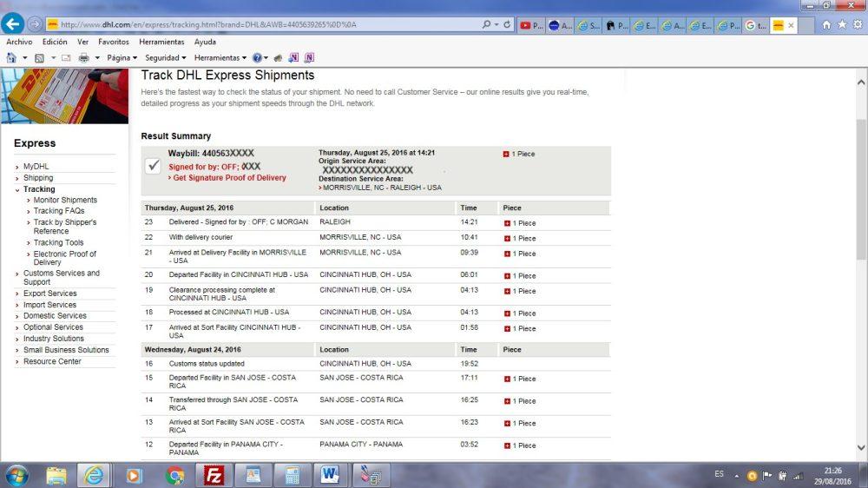This screenshot has height=488, width=868.
Task: Click the Send to OneNote icon
Action: pyautogui.click(x=293, y=57)
